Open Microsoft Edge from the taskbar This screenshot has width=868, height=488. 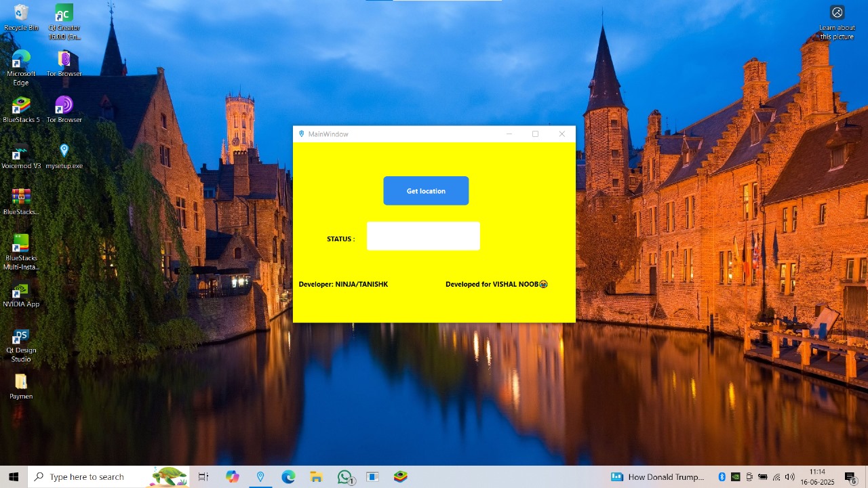click(288, 476)
